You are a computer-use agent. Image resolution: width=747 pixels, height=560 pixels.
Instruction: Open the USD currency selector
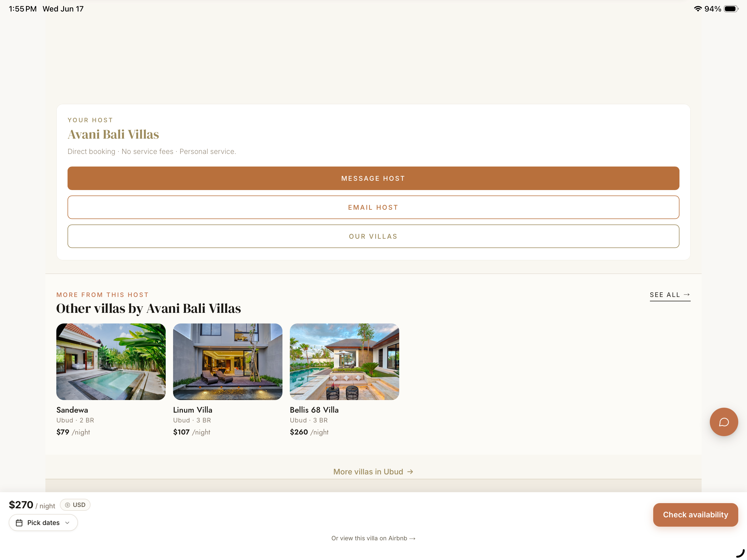75,504
